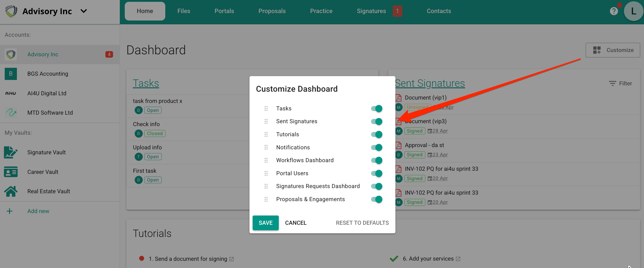This screenshot has height=268, width=644.
Task: Open the 'Check info' task
Action: [146, 124]
